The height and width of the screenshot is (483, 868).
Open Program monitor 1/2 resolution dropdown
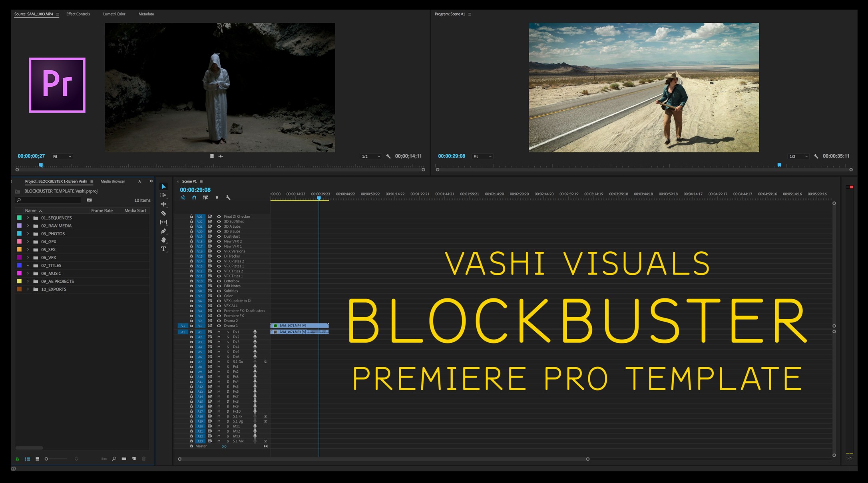pos(798,157)
